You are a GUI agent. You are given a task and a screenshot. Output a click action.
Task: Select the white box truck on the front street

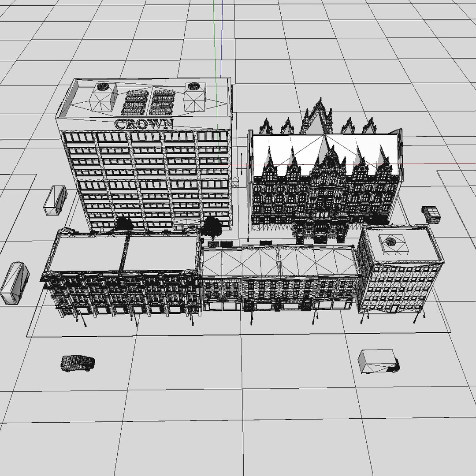point(379,361)
